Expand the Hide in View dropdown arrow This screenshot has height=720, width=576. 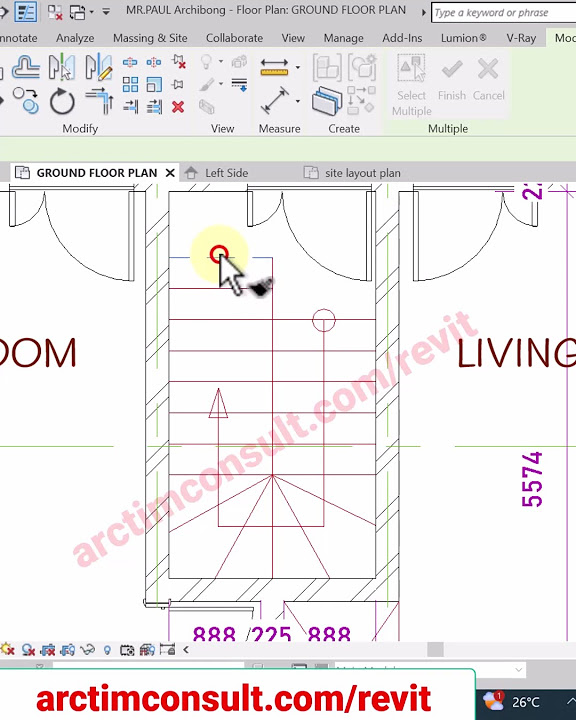(x=221, y=61)
